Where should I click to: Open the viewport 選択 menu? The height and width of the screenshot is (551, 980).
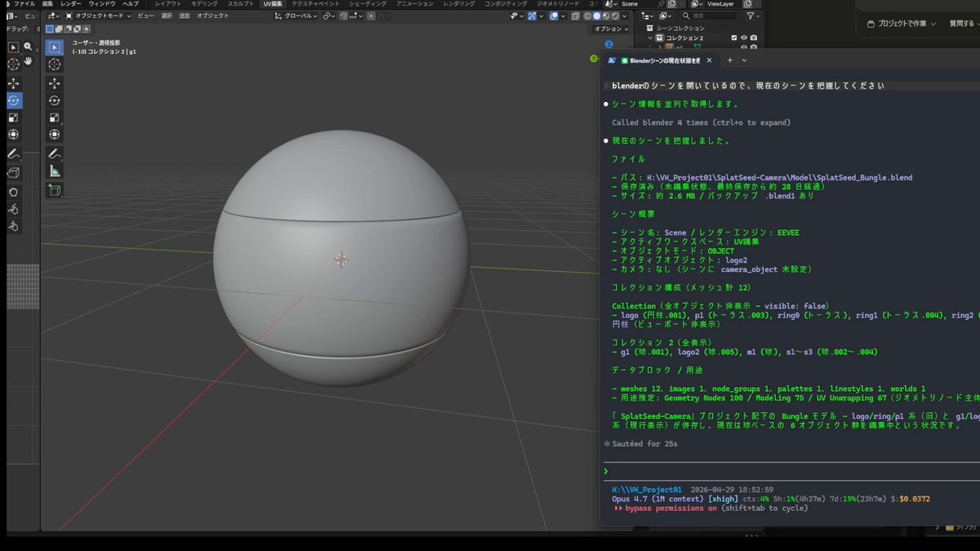pos(167,16)
